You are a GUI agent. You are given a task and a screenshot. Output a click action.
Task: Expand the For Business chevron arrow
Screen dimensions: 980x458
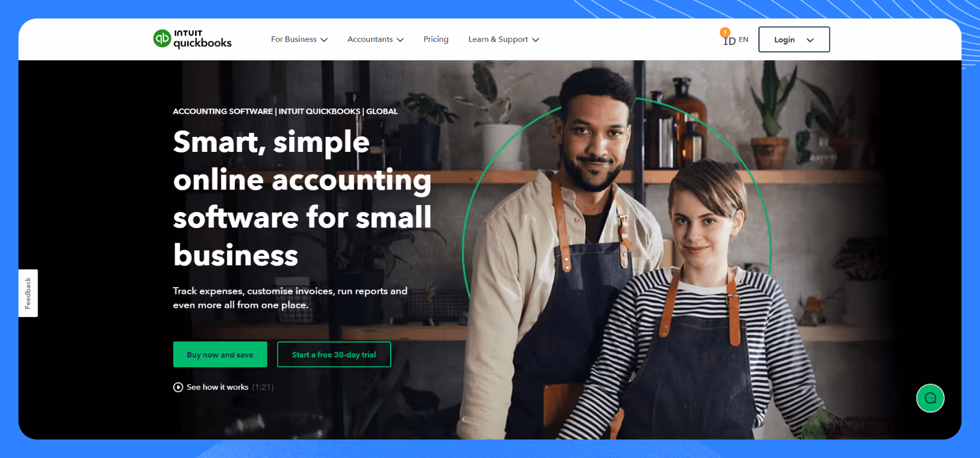tap(324, 40)
